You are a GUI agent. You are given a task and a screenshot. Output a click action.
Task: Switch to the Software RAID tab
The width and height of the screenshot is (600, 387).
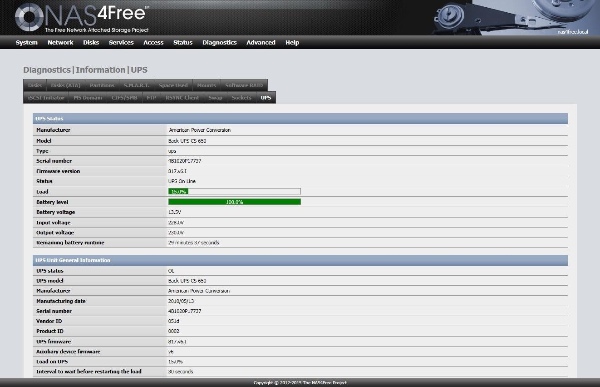244,85
